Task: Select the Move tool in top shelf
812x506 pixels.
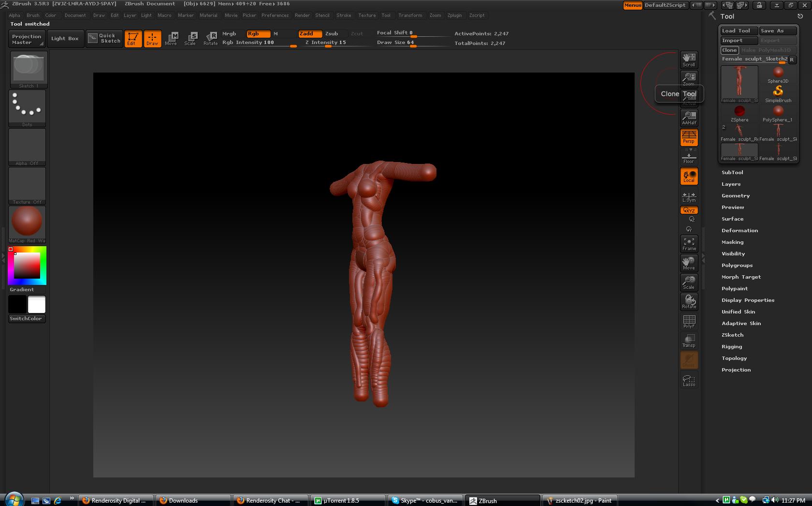Action: click(171, 39)
